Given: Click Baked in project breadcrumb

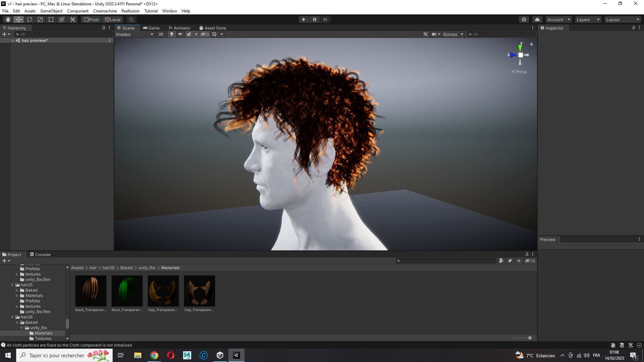Looking at the screenshot, I should tap(126, 268).
